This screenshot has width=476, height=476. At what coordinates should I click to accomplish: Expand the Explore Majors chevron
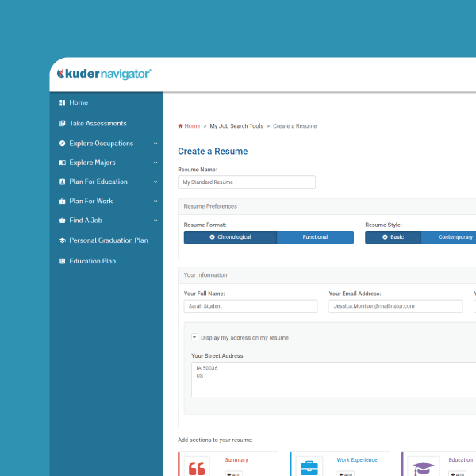tap(155, 163)
